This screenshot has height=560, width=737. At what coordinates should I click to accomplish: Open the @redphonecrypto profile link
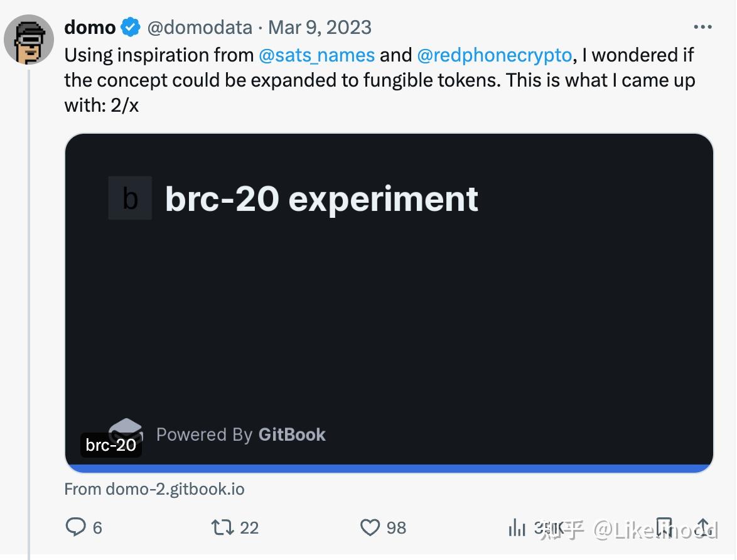click(495, 55)
